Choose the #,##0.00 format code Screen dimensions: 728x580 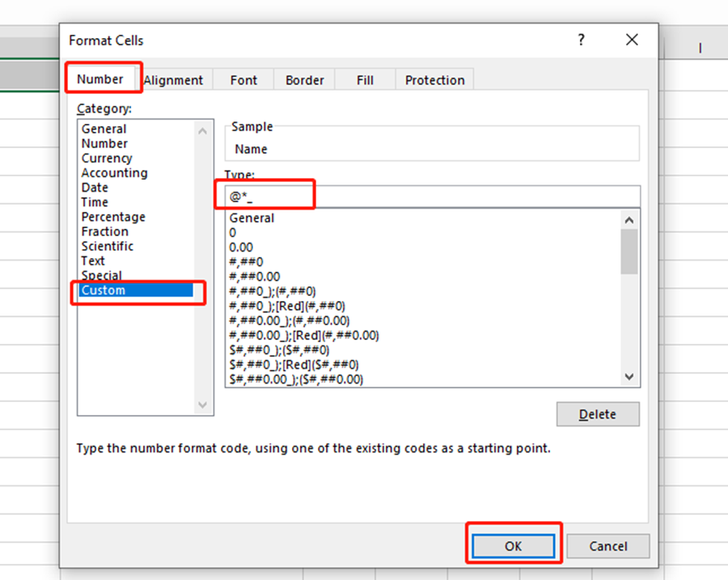coord(255,277)
